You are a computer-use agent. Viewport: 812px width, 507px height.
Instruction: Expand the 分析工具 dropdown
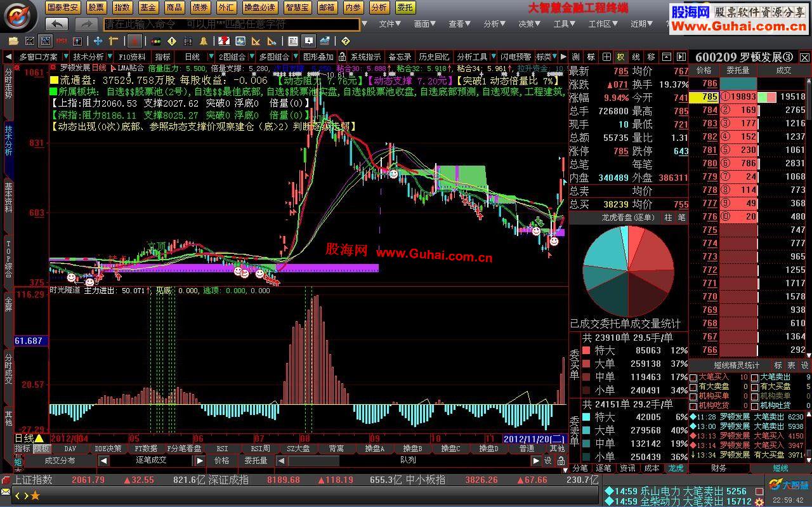pos(494,56)
